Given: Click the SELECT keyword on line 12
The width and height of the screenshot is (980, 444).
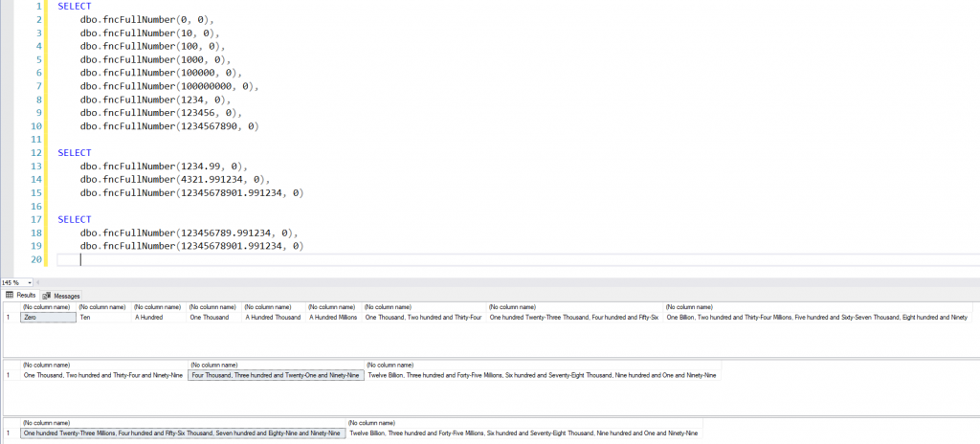Looking at the screenshot, I should click(x=75, y=152).
